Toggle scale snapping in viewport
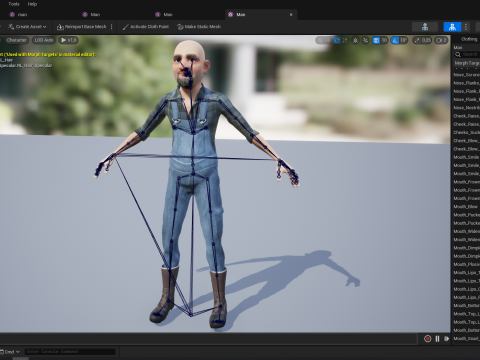480x360 pixels. pyautogui.click(x=417, y=40)
